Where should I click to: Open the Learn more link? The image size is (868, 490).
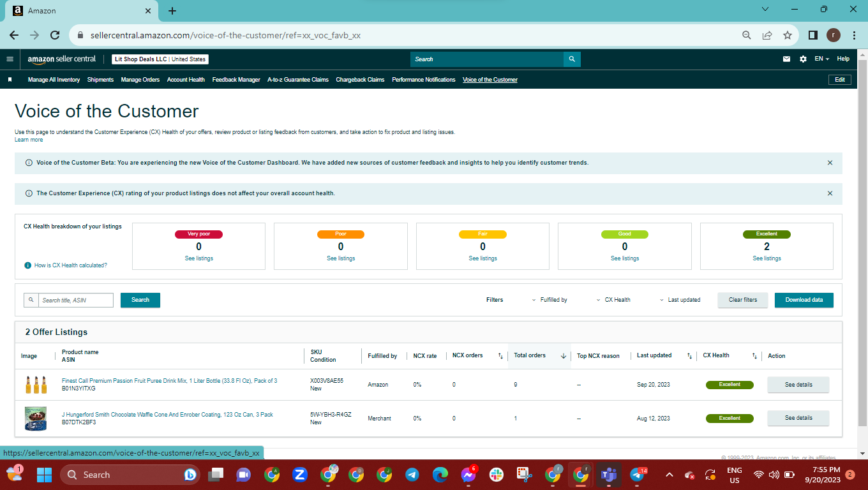29,140
